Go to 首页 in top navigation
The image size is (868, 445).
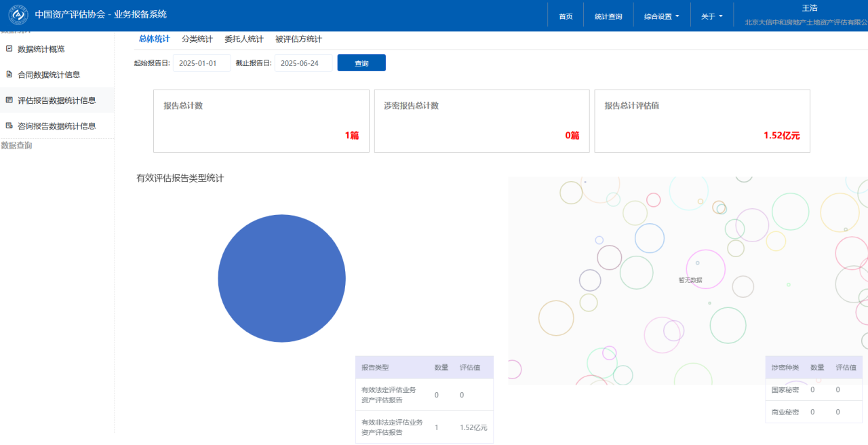click(x=566, y=16)
